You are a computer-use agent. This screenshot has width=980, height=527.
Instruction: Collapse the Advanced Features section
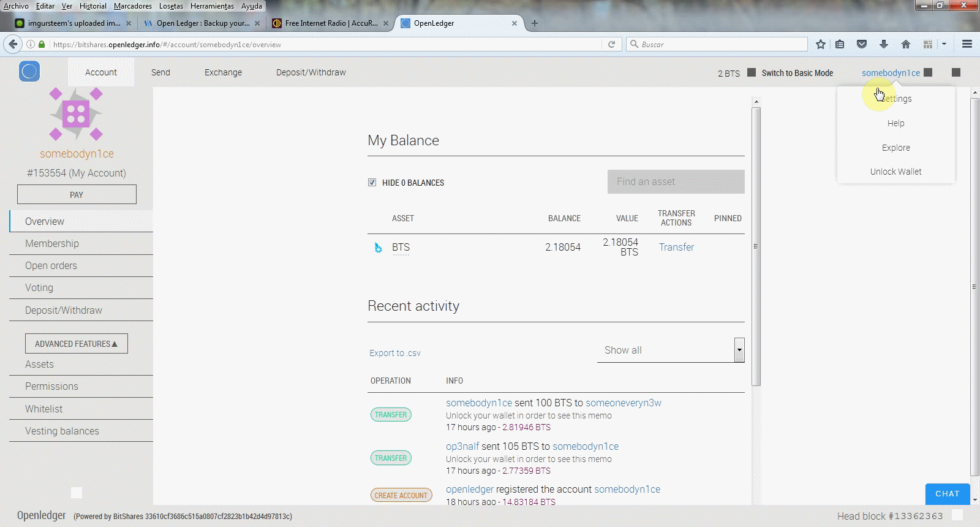(x=76, y=344)
